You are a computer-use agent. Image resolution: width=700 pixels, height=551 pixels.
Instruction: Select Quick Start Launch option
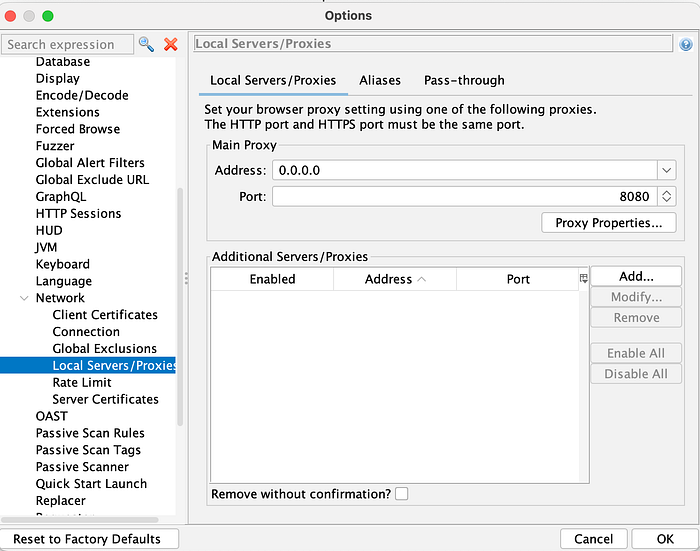pos(91,484)
